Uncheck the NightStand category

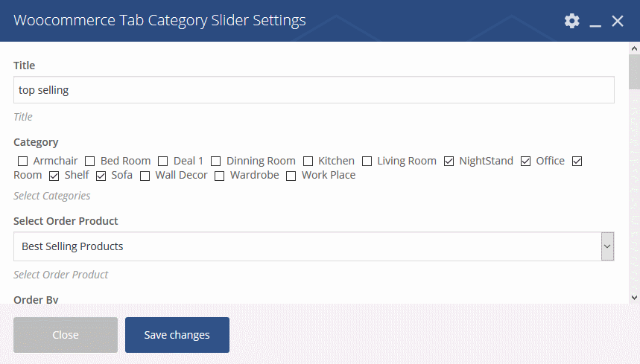[449, 162]
